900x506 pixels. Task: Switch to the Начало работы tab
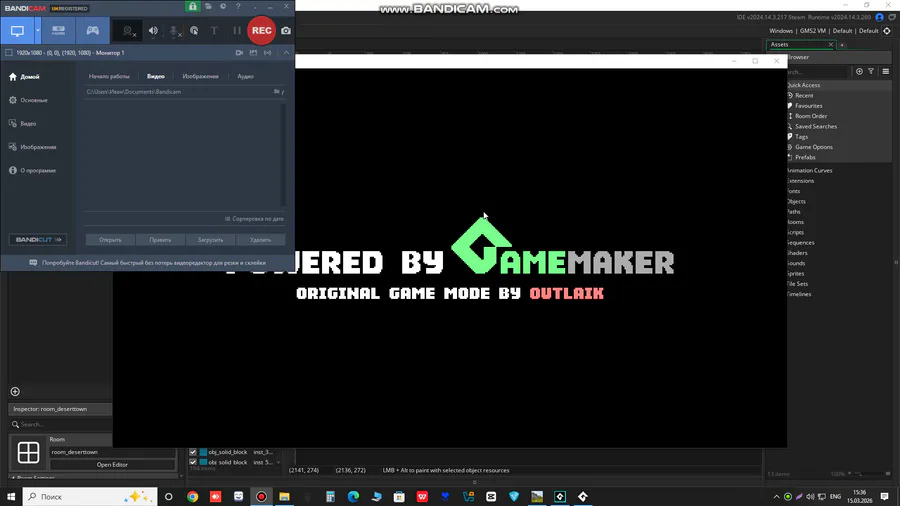pos(109,76)
